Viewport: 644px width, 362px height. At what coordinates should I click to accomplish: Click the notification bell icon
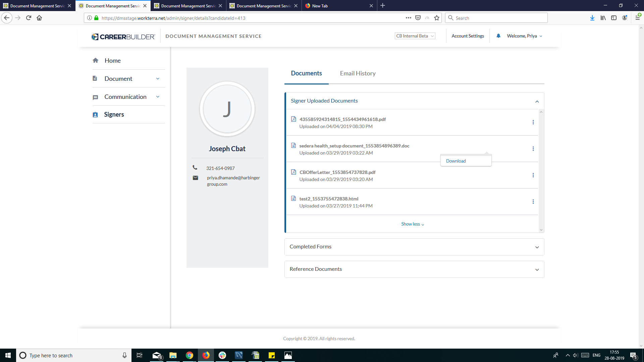click(498, 36)
